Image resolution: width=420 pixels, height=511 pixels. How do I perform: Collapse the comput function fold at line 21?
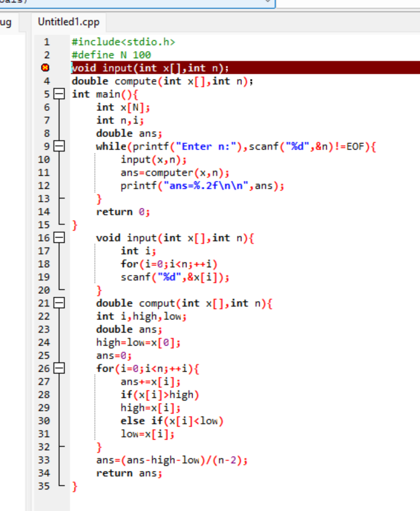[x=59, y=303]
